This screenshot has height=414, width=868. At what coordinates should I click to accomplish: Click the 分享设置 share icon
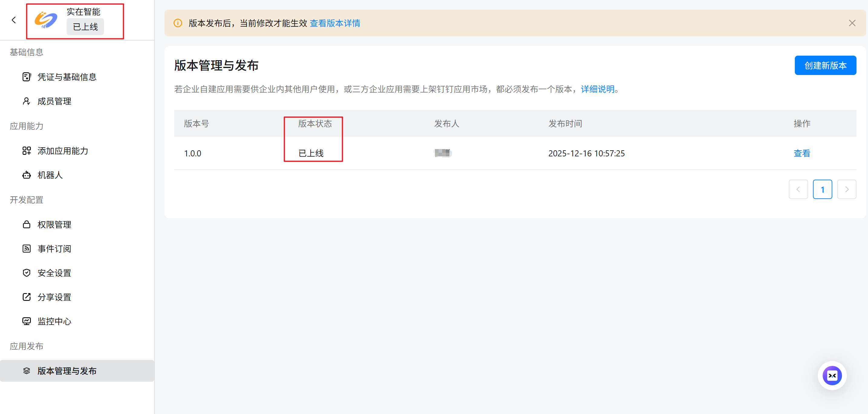point(26,297)
